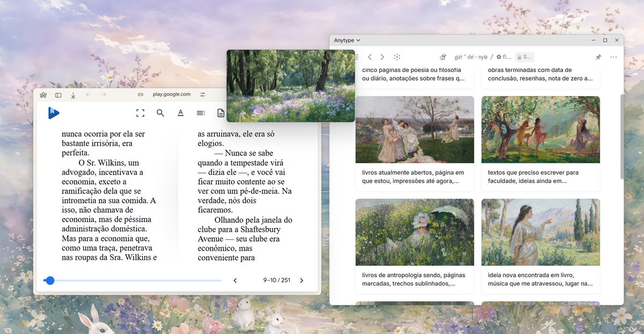Close the floating forest picture window
The width and height of the screenshot is (644, 334).
point(345,56)
